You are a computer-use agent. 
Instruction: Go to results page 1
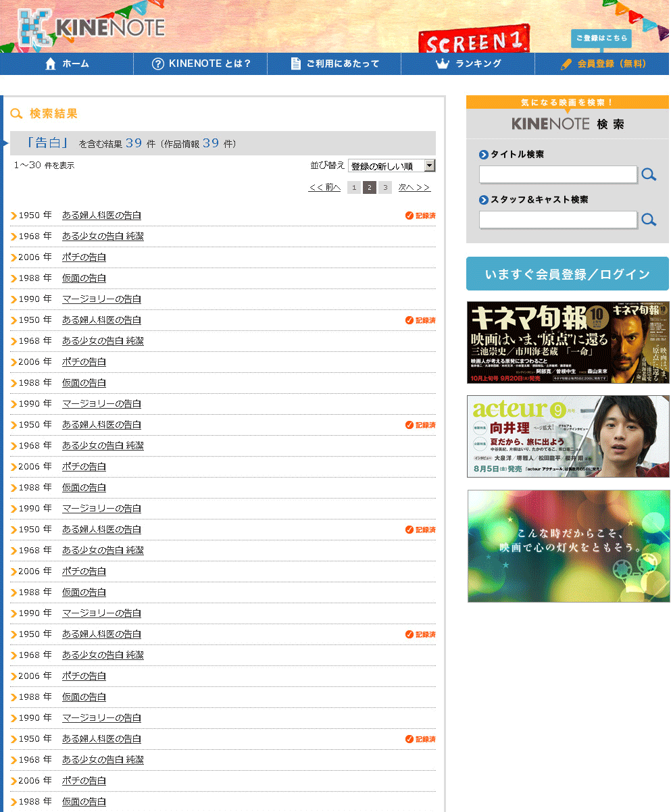353,188
